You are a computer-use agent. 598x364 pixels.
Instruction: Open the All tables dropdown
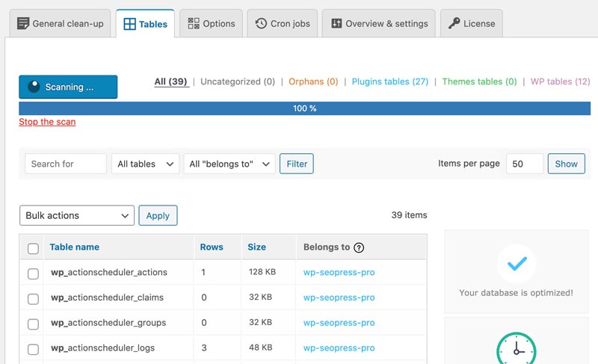[x=145, y=164]
